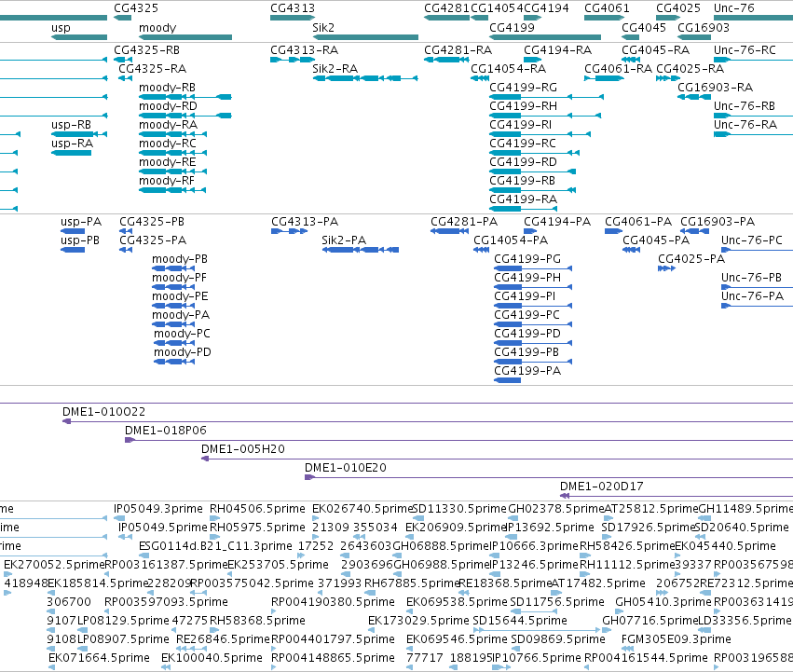The image size is (793, 672).
Task: Select protein CG4061-PA
Action: tap(638, 222)
